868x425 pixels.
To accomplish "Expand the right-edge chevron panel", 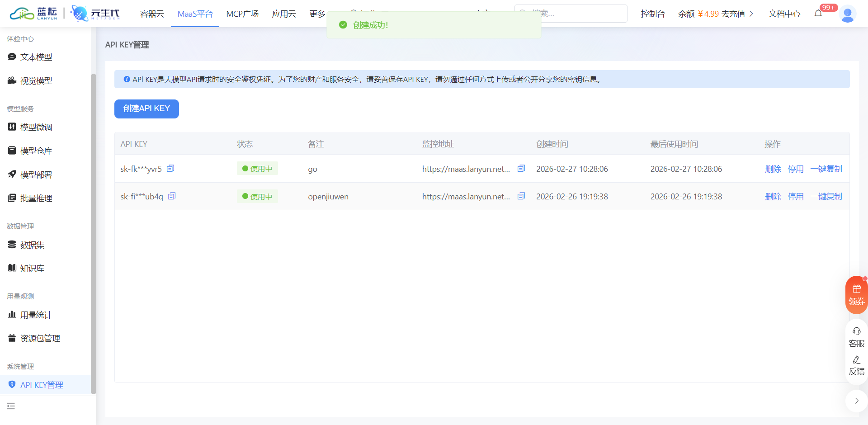I will coord(857,401).
